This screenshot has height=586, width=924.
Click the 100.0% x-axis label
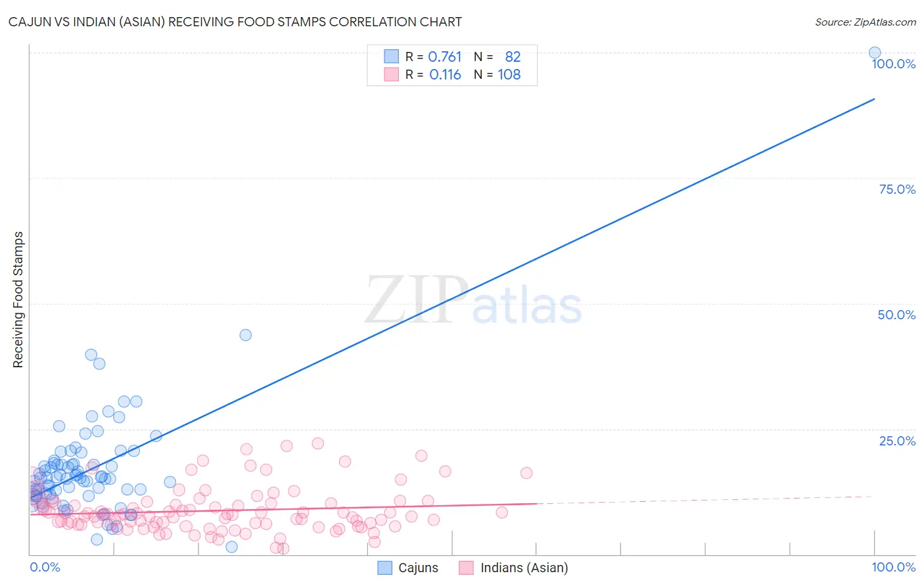894,567
